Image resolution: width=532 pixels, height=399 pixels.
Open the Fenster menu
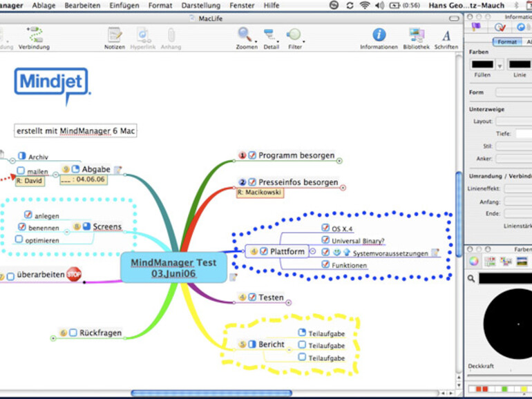[242, 6]
